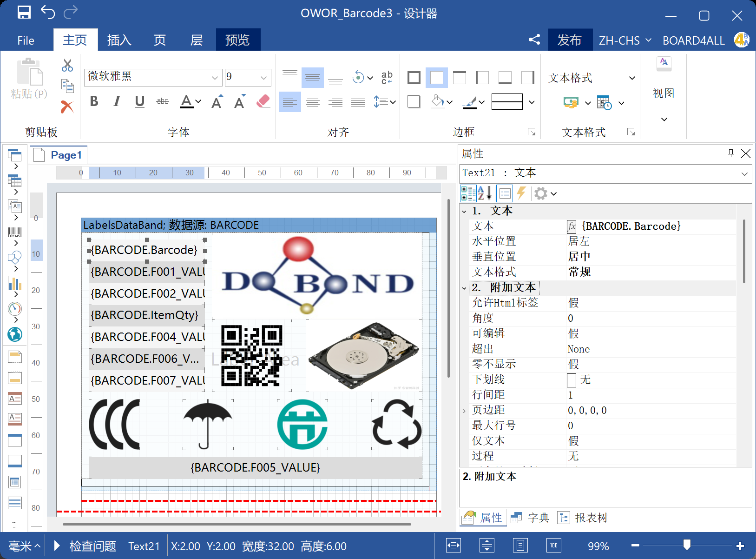
Task: Click the eraser clear formatting icon
Action: coord(263,101)
